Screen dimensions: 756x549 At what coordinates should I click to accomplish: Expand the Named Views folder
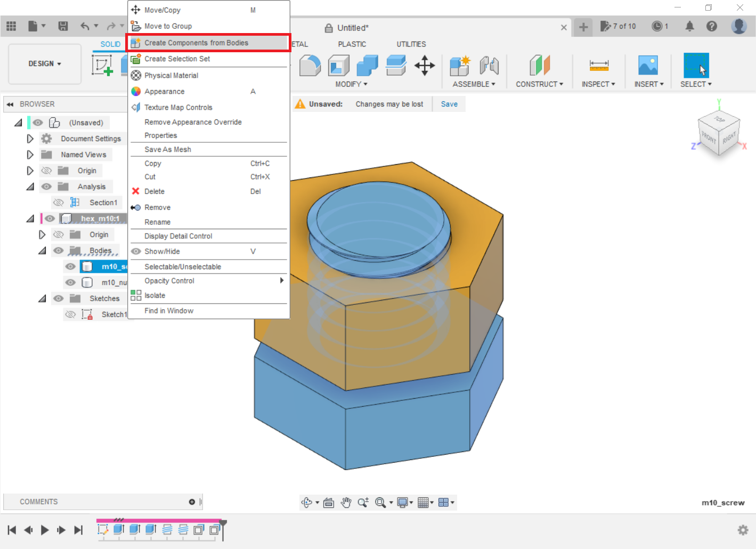[x=30, y=155]
